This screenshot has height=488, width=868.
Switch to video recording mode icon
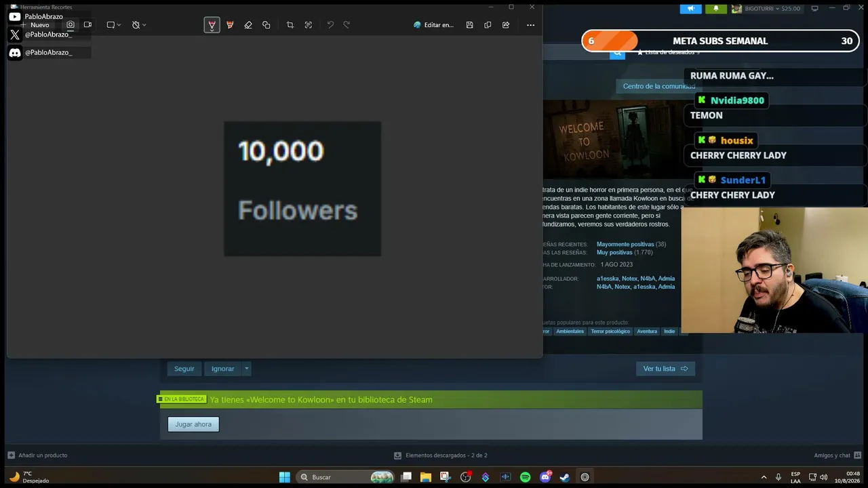[87, 24]
